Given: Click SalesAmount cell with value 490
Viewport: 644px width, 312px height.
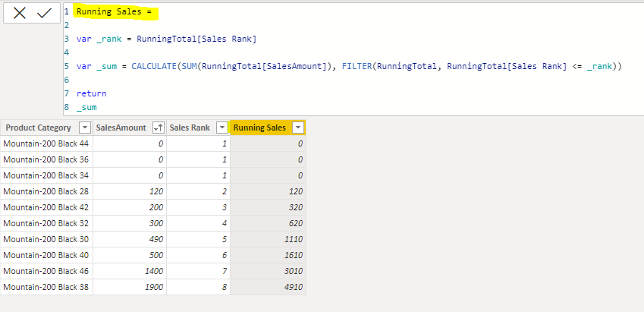Looking at the screenshot, I should coord(130,239).
